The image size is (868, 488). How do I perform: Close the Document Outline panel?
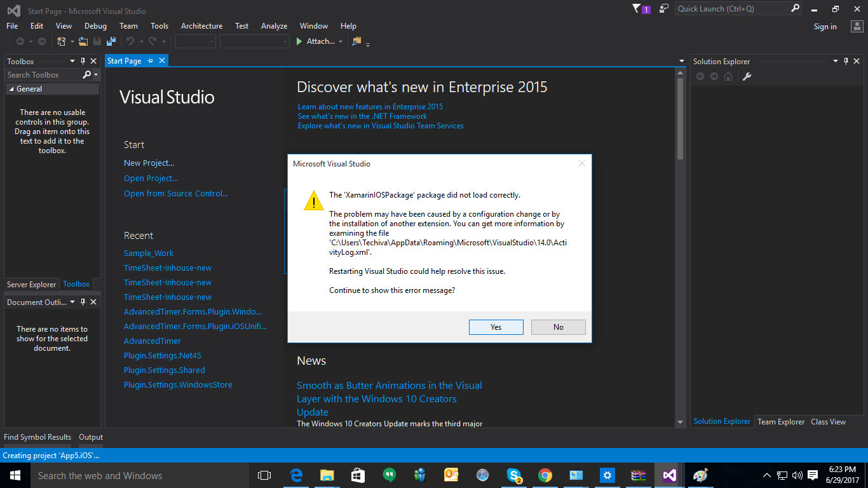tap(93, 302)
